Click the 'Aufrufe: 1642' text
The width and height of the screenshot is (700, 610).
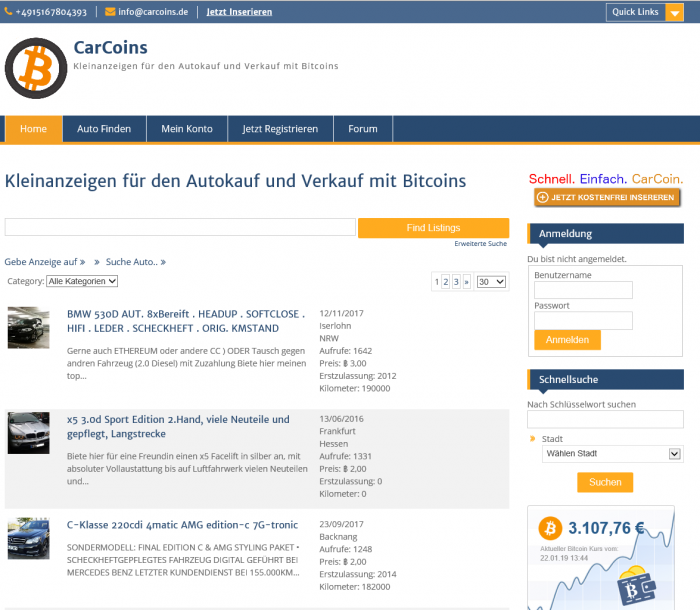[346, 351]
